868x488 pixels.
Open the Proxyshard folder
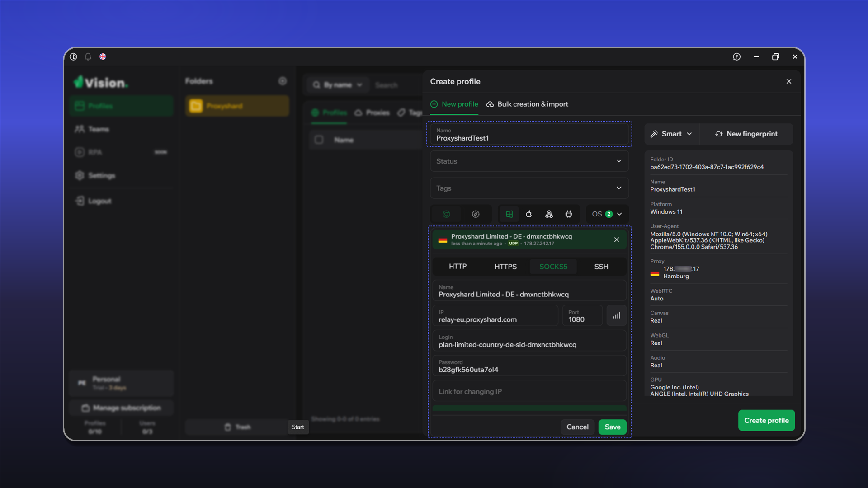point(237,106)
